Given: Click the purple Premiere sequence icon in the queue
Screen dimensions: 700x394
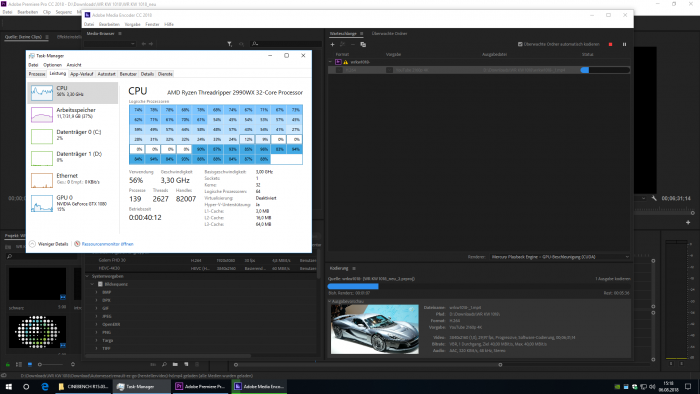Looking at the screenshot, I should 338,62.
